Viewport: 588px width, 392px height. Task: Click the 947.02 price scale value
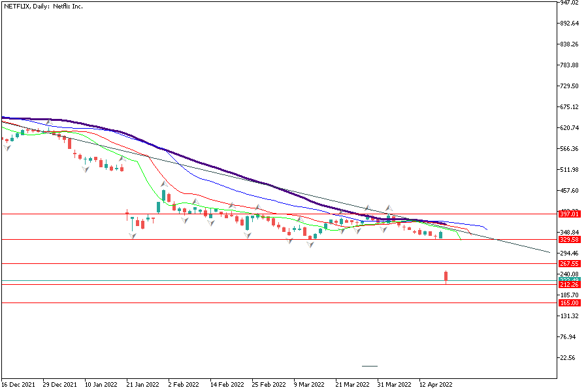[569, 3]
